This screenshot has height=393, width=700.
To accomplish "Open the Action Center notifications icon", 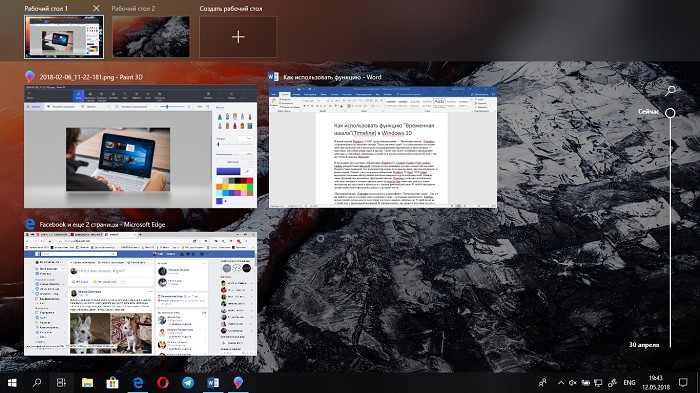I will tap(683, 383).
